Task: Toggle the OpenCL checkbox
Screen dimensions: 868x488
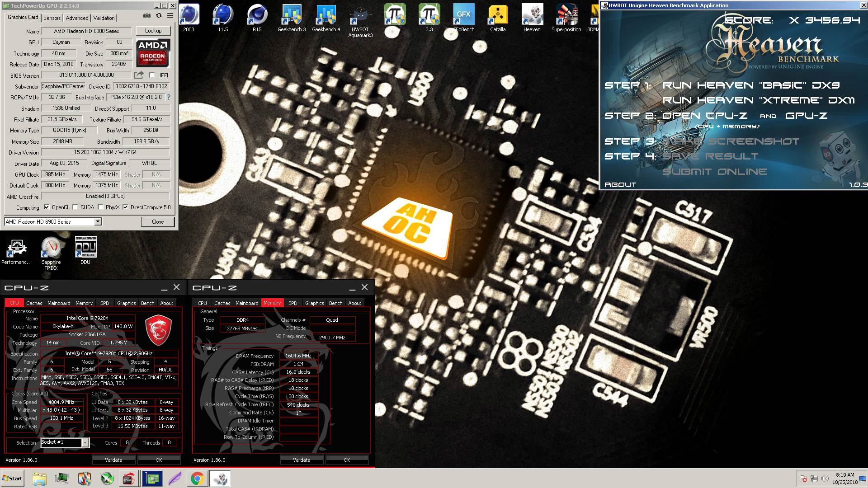Action: coord(46,207)
